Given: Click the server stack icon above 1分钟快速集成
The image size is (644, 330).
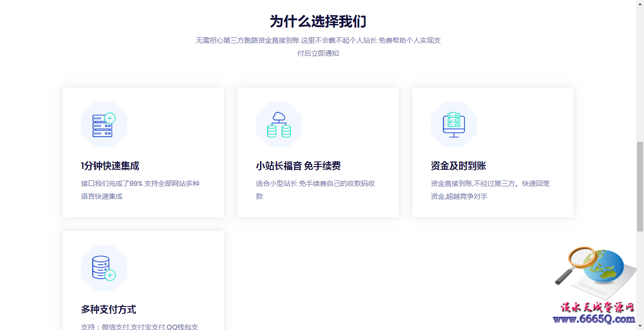Looking at the screenshot, I should (104, 124).
